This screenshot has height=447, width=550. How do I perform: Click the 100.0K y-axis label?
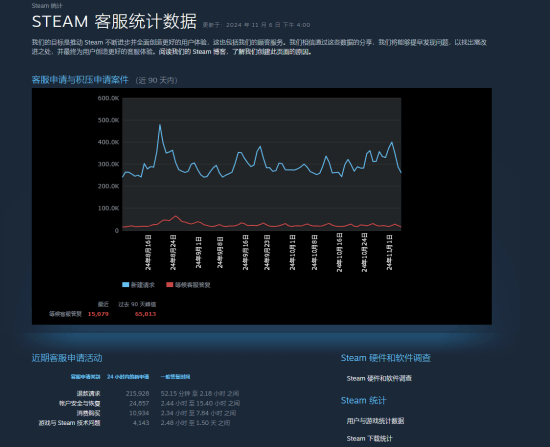point(108,208)
